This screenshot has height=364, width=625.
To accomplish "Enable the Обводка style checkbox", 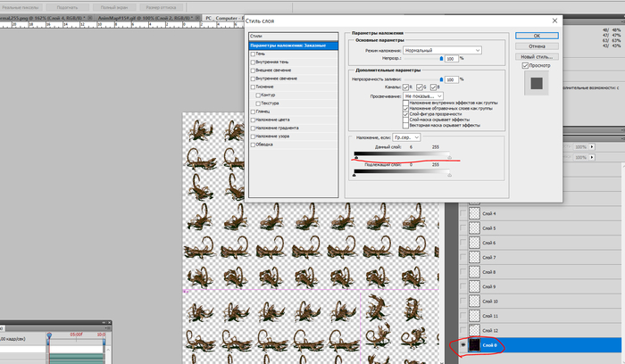I will (253, 145).
